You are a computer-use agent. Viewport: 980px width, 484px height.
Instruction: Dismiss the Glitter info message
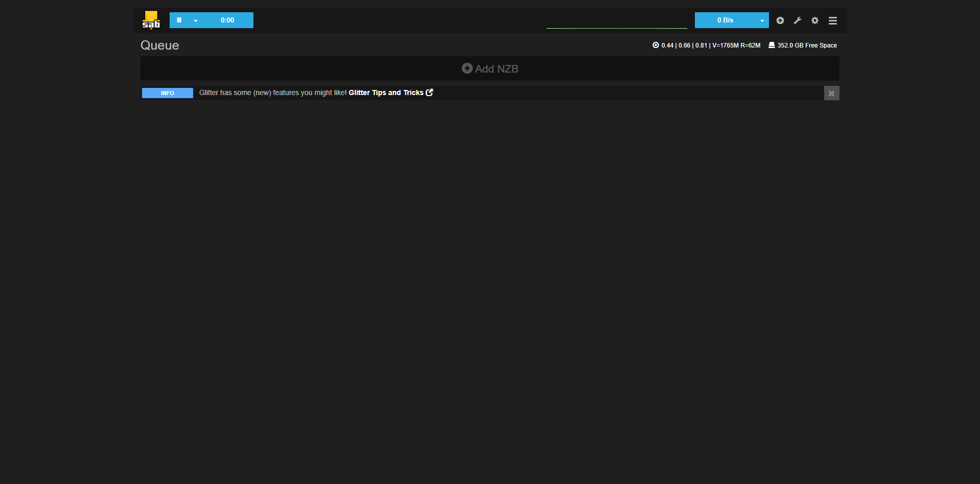point(831,93)
